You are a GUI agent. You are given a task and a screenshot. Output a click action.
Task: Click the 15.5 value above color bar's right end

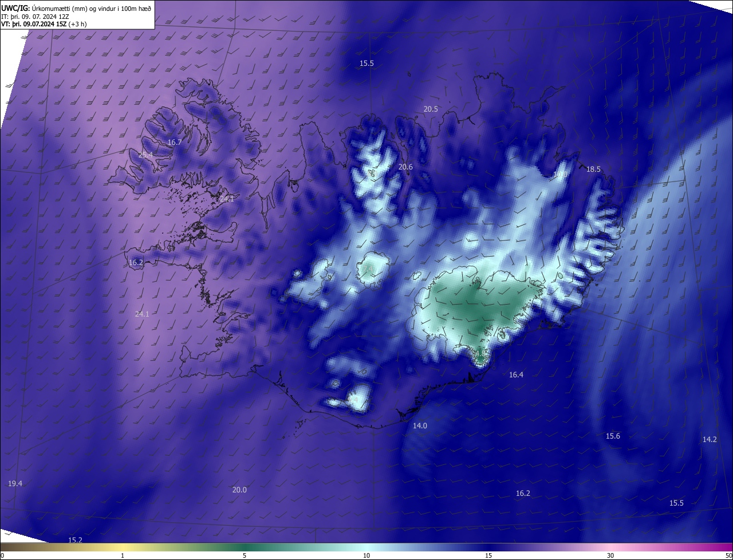coord(676,503)
